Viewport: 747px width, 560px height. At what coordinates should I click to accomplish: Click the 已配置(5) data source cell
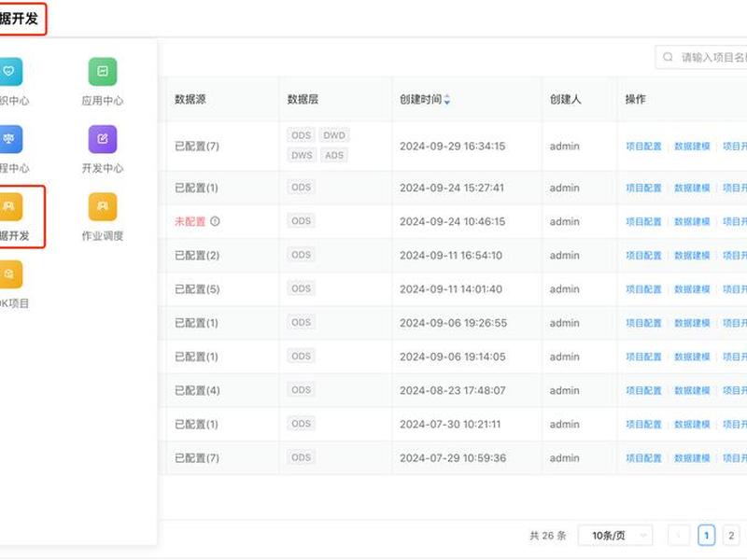[x=197, y=289]
